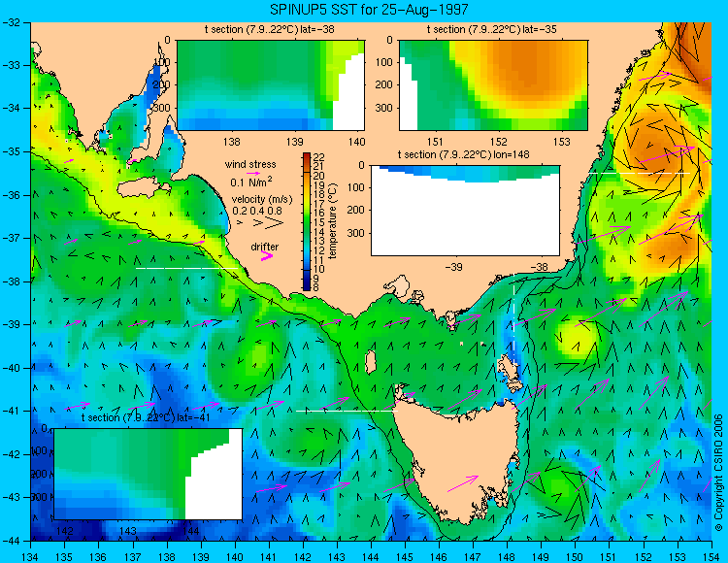Click the title 't section (7.9..22°C) lat=-41'
The width and height of the screenshot is (728, 563).
point(146,417)
